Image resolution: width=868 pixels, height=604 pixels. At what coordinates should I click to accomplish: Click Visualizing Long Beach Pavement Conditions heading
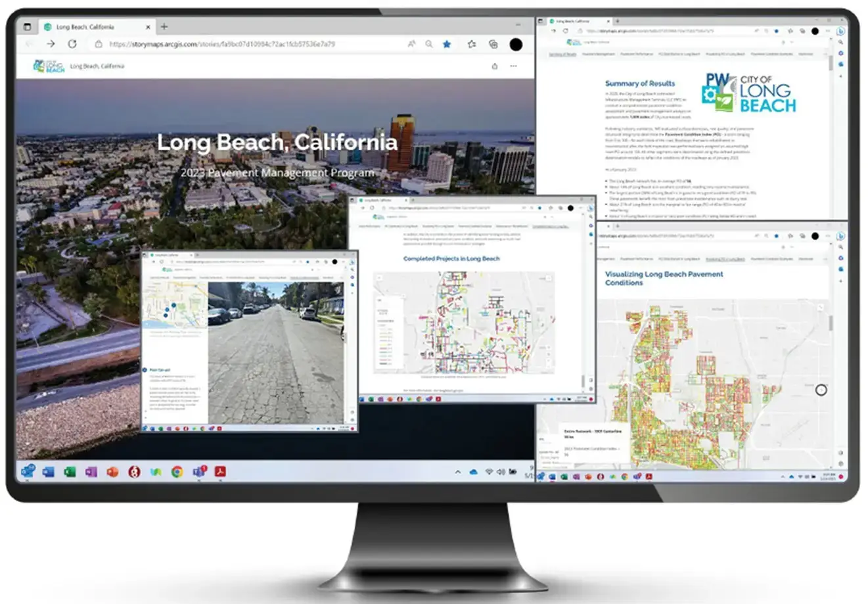(664, 278)
